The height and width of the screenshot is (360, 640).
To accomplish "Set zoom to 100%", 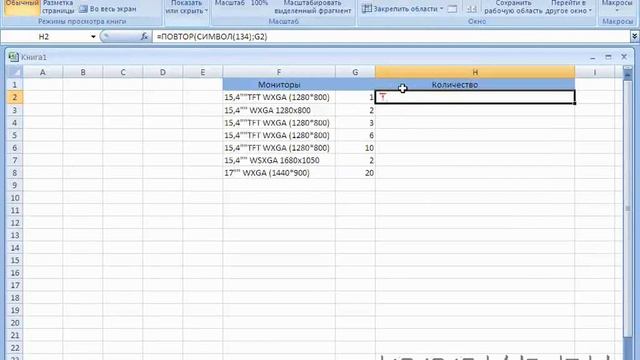I will coord(259,4).
